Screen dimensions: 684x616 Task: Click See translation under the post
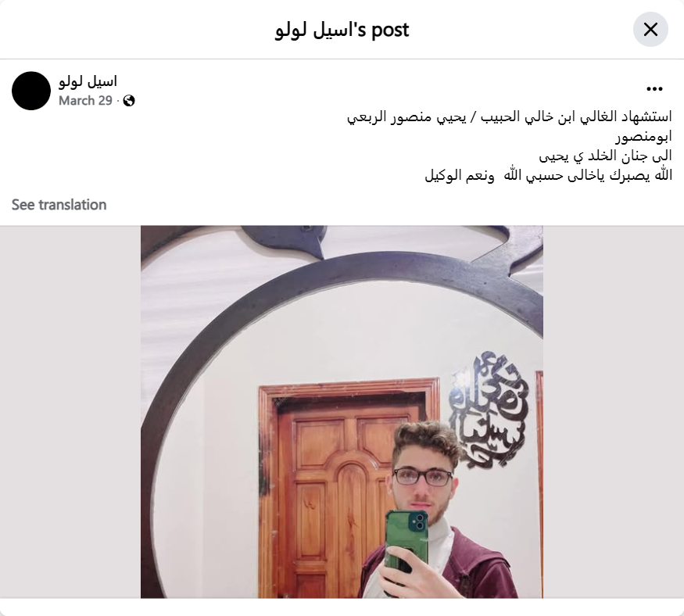59,205
